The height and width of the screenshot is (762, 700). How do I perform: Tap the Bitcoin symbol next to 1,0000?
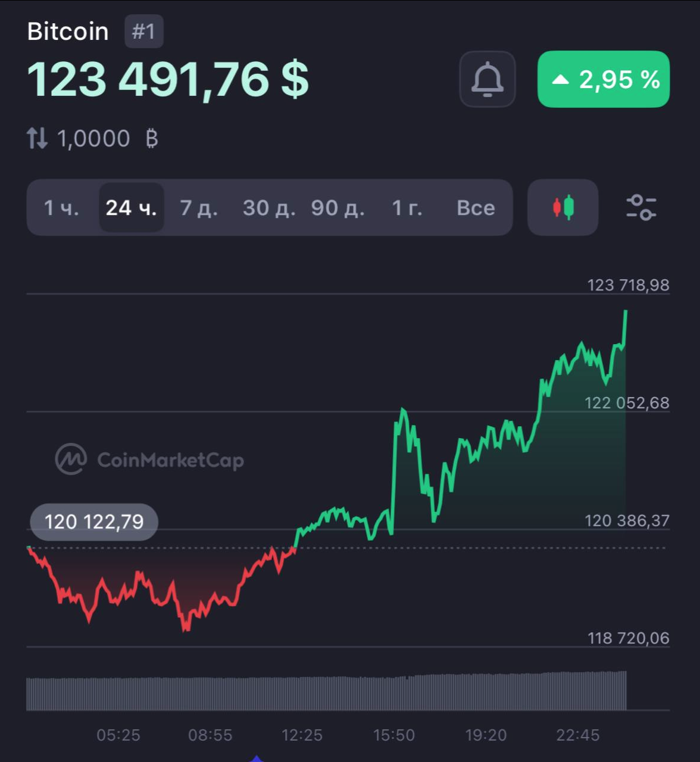point(152,139)
